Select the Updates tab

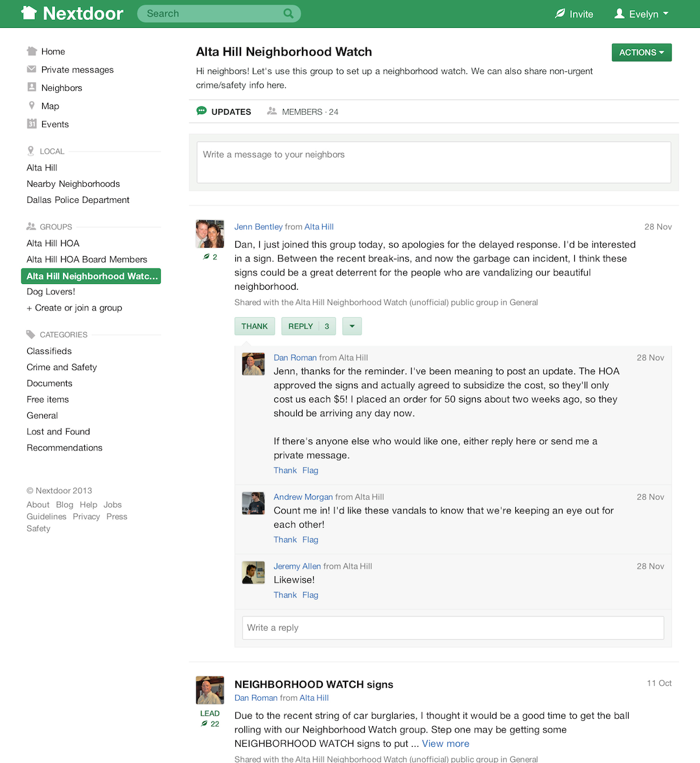coord(224,112)
